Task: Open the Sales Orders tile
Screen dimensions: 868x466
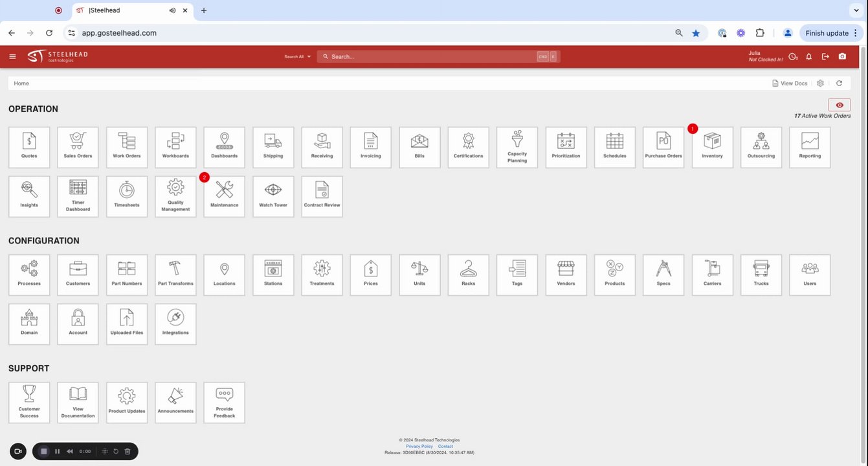Action: pyautogui.click(x=78, y=148)
